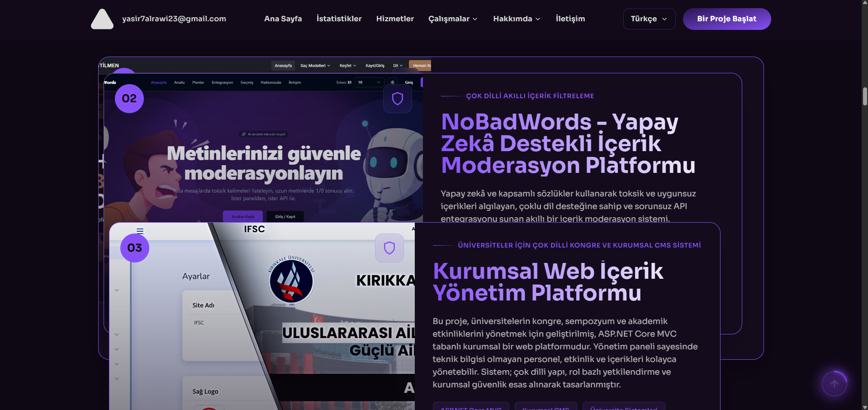Click the shield icon on the Kurumsal Web card
The image size is (868, 410).
click(x=389, y=248)
